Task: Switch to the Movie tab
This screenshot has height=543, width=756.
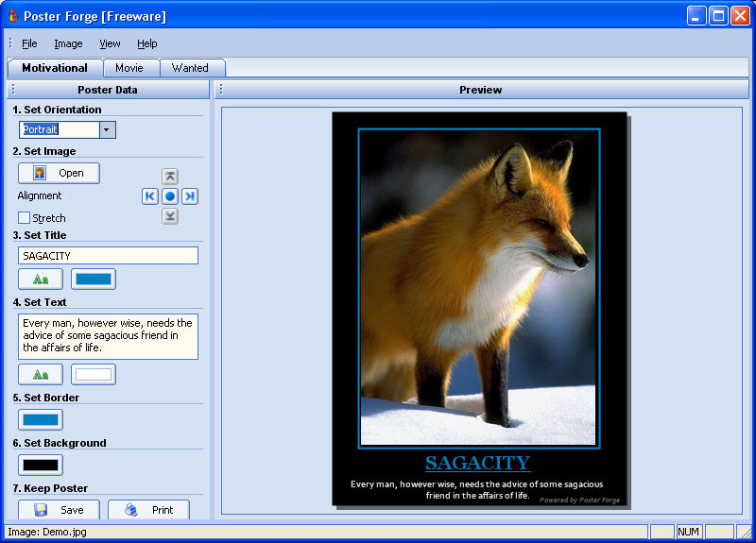Action: (x=131, y=68)
